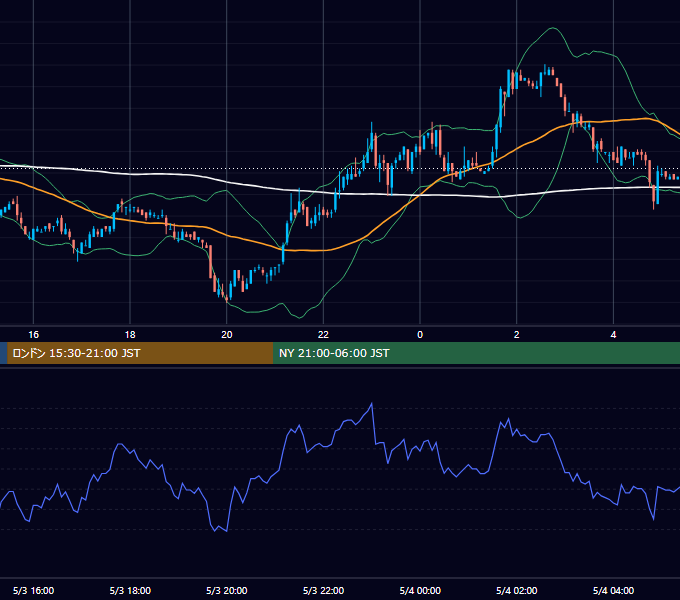680x600 pixels.
Task: Click the 5/3 18:00 time label
Action: [130, 591]
